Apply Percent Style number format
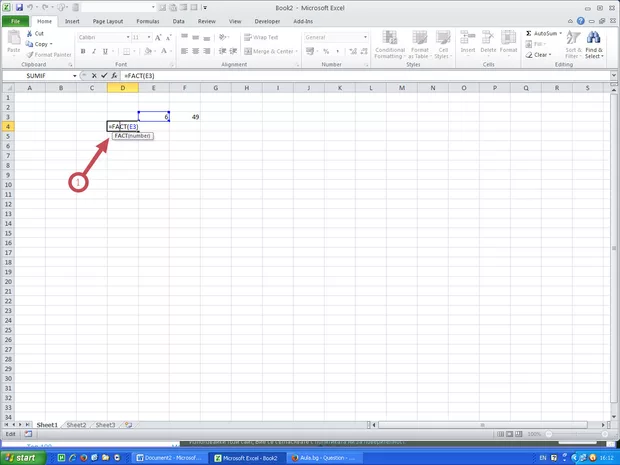The height and width of the screenshot is (465, 620). 326,51
